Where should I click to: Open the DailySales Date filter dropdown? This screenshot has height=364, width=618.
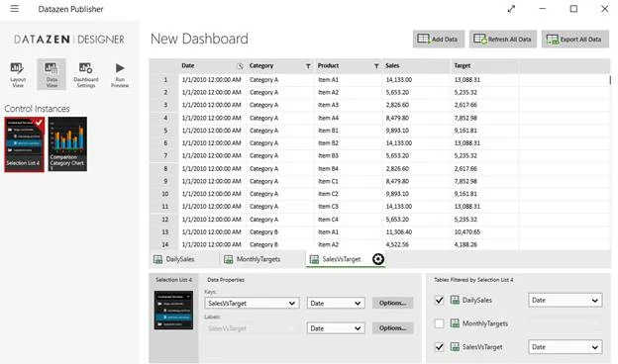click(565, 301)
